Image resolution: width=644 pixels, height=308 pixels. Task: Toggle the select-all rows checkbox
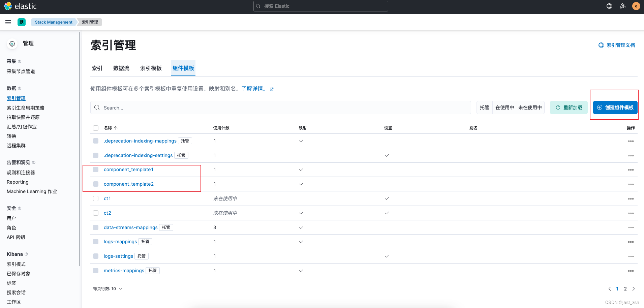pyautogui.click(x=96, y=128)
